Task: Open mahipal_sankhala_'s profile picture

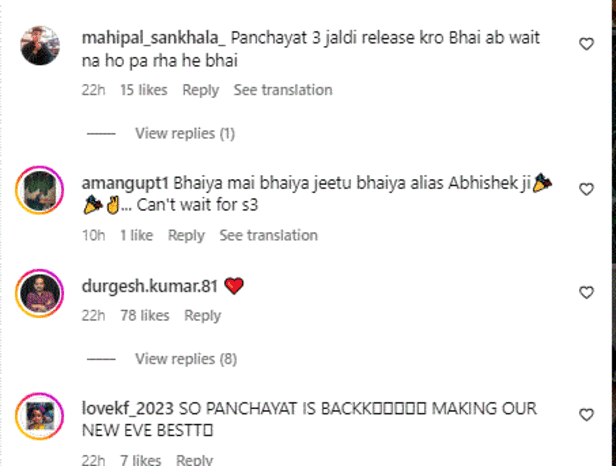Action: coord(40,46)
